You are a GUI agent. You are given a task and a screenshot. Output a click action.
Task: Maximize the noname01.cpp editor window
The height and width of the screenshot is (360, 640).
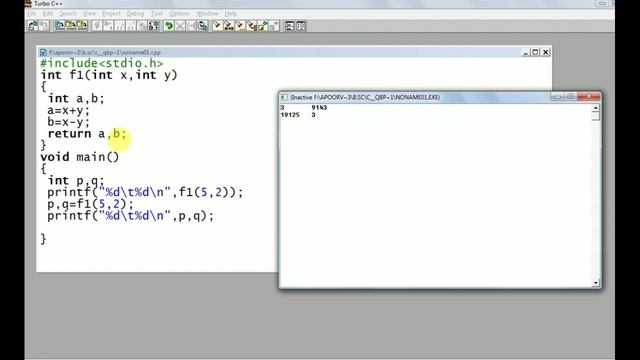pyautogui.click(x=536, y=52)
